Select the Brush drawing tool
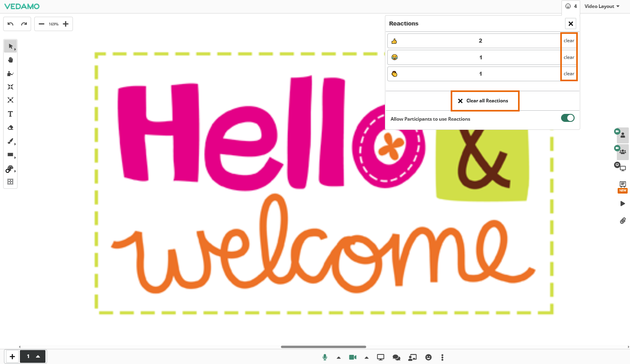 pos(10,141)
